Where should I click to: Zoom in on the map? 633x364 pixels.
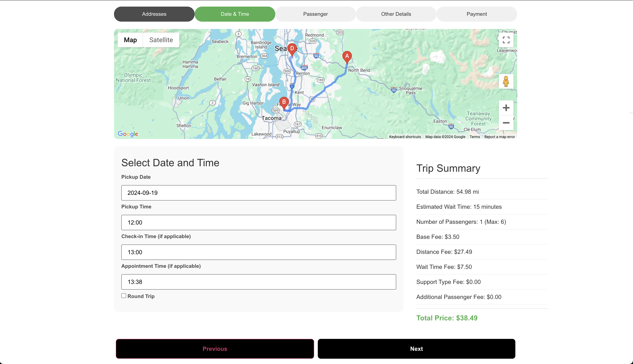[506, 108]
